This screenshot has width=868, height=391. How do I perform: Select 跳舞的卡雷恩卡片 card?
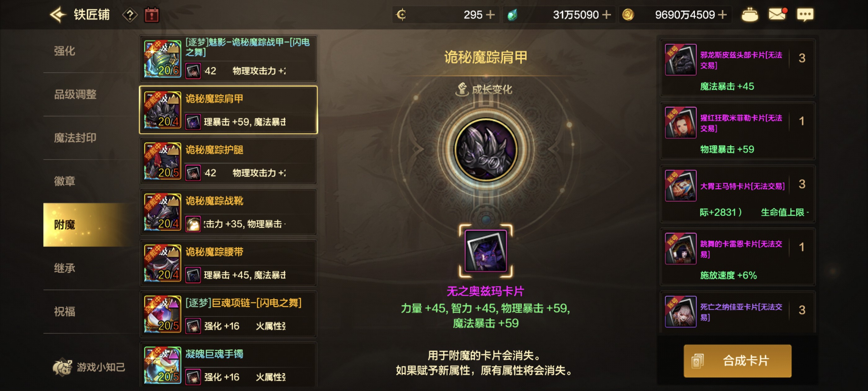[737, 256]
